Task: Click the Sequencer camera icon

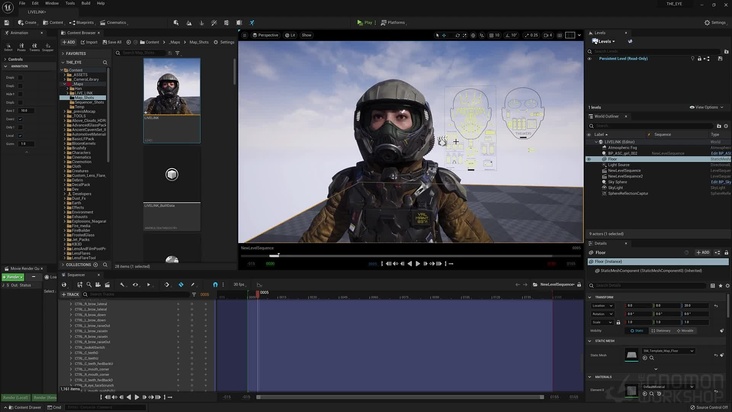Action: point(98,285)
